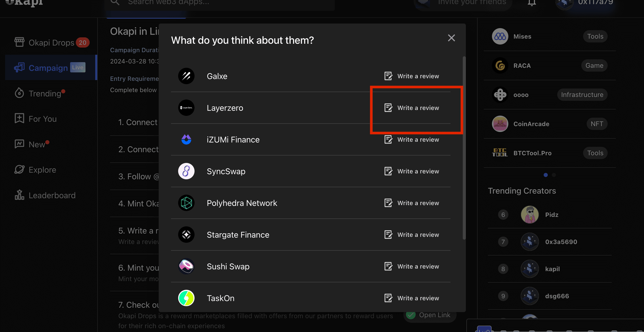This screenshot has height=332, width=644.
Task: Open the Trending section in sidebar
Action: click(51, 93)
